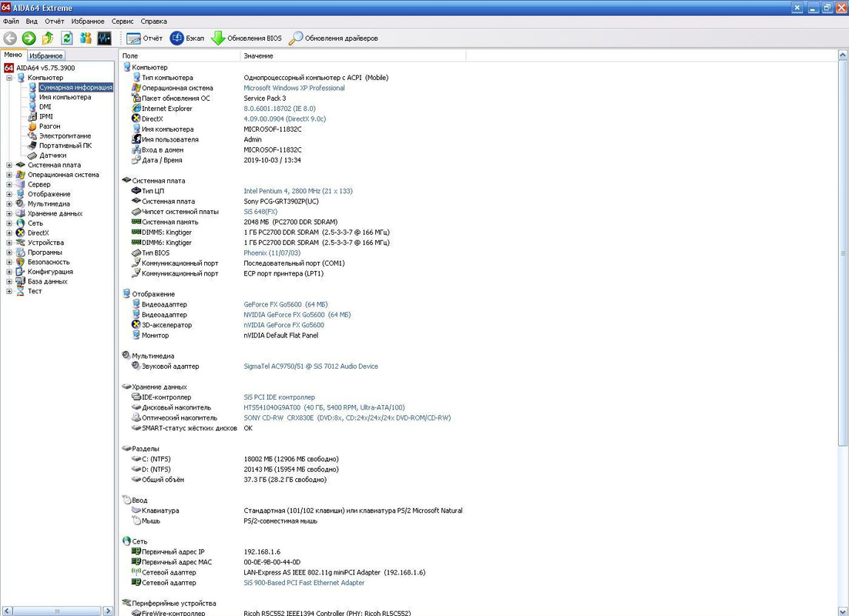Open the SigmaTel AC9750/51 audio link
Image resolution: width=849 pixels, height=616 pixels.
coord(310,367)
